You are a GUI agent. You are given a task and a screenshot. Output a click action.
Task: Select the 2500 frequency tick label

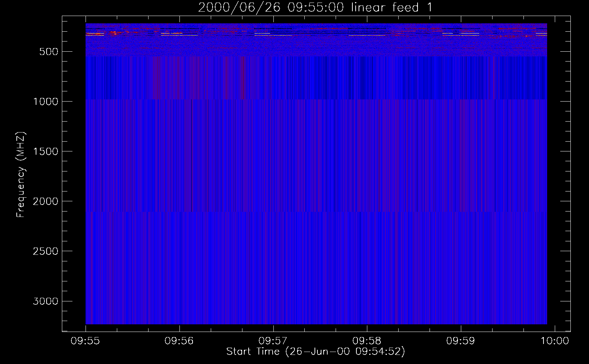tap(46, 251)
